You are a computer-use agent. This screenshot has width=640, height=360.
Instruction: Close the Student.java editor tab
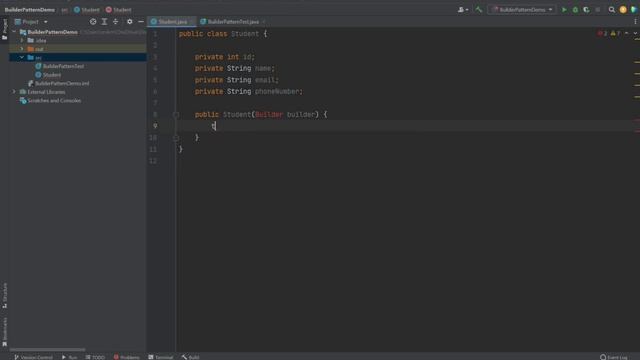coord(191,22)
